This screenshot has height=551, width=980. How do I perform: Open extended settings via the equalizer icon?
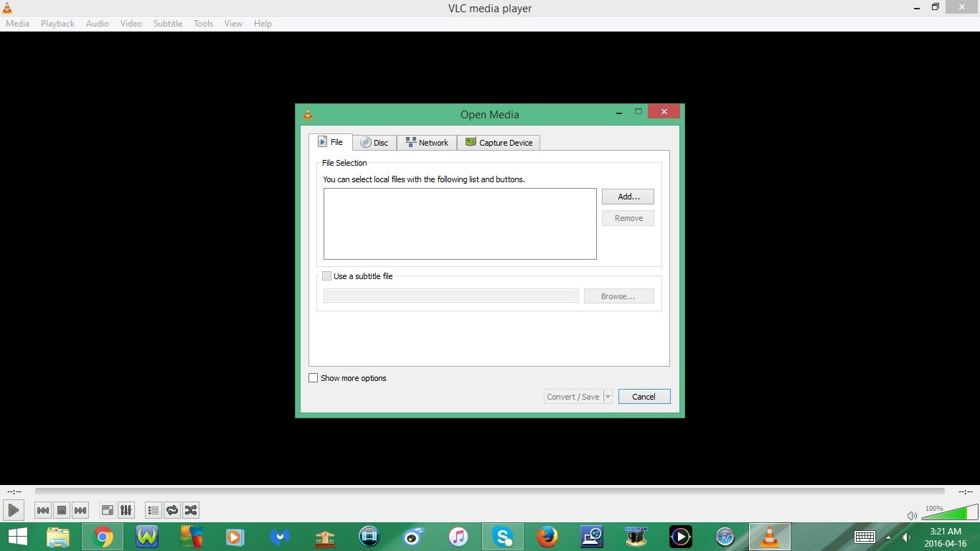(x=126, y=510)
